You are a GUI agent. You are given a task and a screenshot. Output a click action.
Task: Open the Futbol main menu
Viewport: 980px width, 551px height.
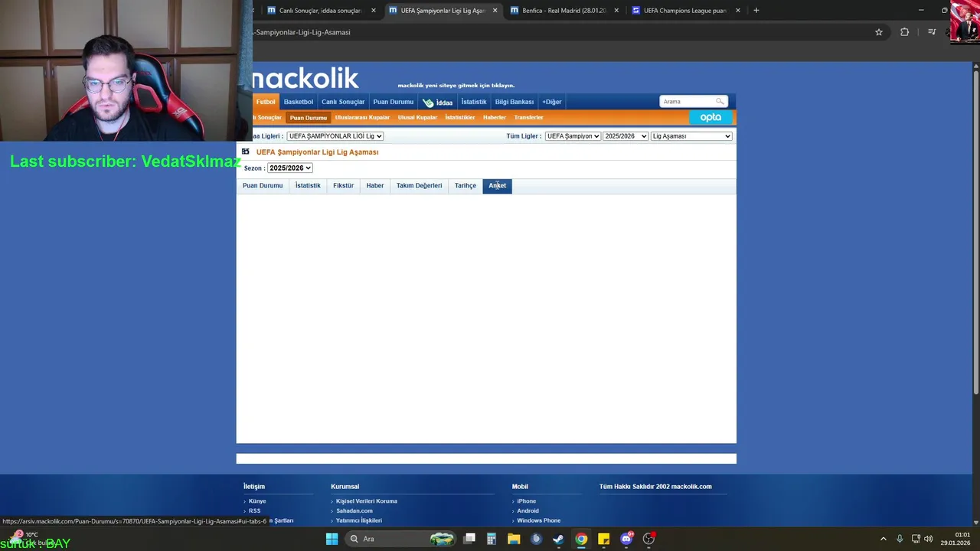pos(266,102)
